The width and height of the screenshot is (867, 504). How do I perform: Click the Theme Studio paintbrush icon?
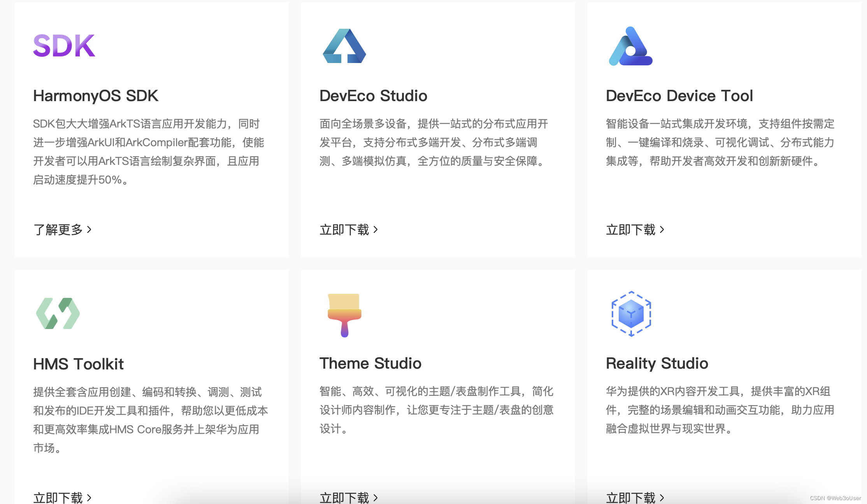click(x=344, y=315)
